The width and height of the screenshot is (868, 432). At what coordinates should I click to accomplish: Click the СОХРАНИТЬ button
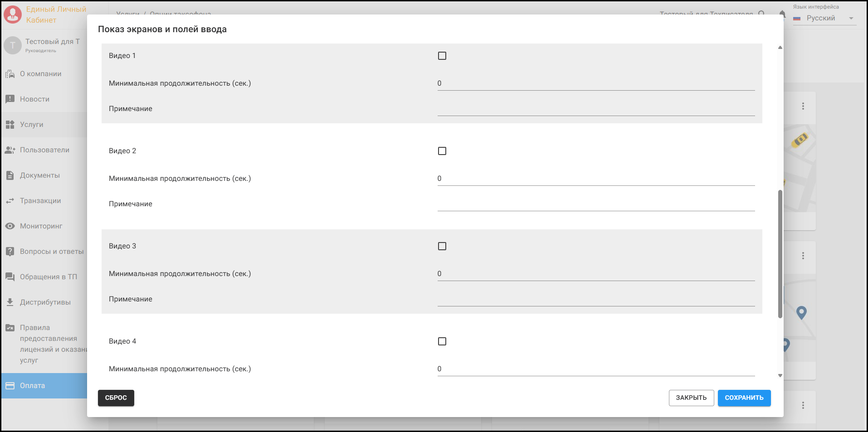click(x=744, y=398)
